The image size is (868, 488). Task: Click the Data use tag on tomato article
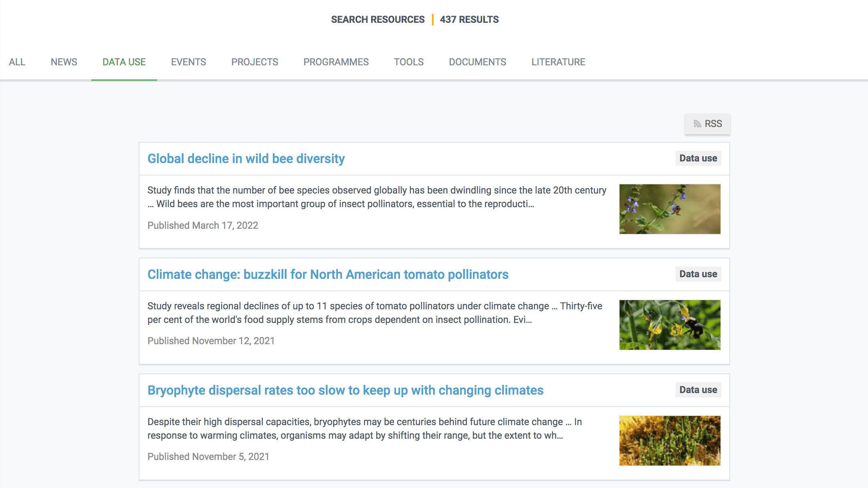(698, 274)
